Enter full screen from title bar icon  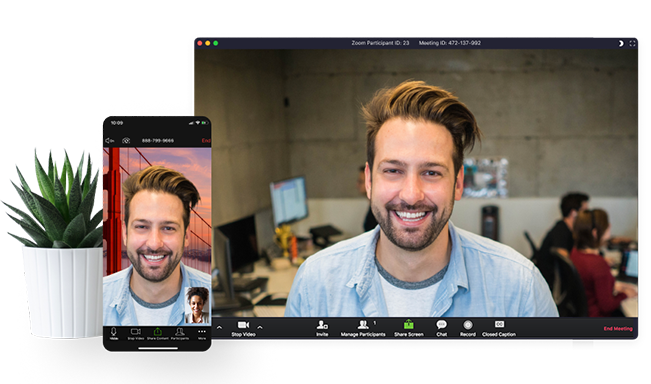(632, 43)
